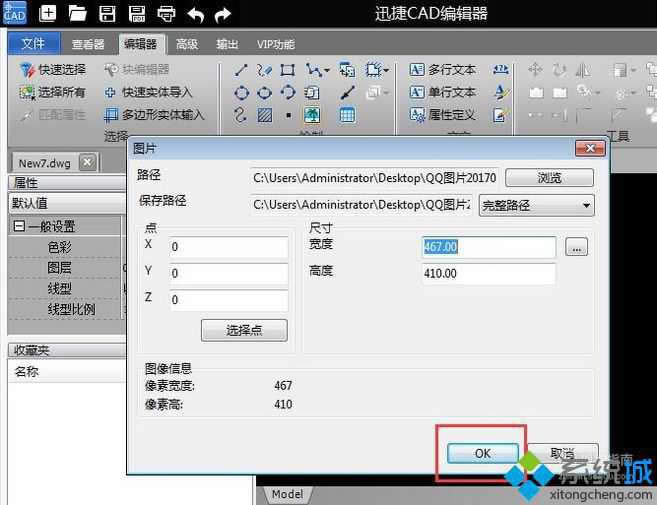Click the X coordinate input field
The width and height of the screenshot is (657, 505).
(229, 247)
